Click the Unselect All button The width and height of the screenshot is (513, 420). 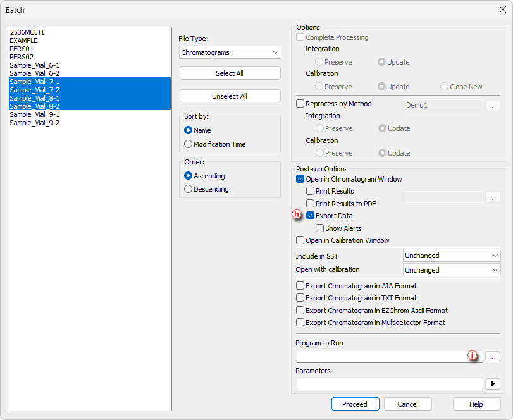230,96
